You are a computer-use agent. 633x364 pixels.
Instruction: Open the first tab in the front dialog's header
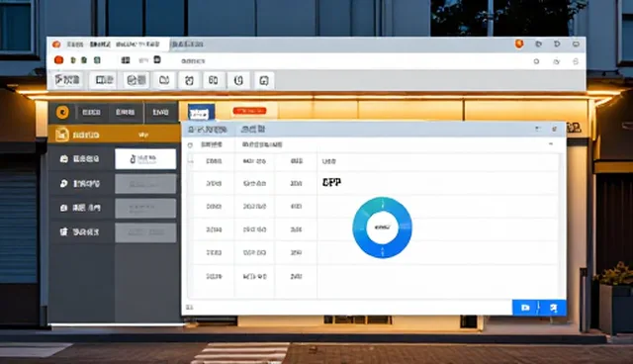(208, 130)
